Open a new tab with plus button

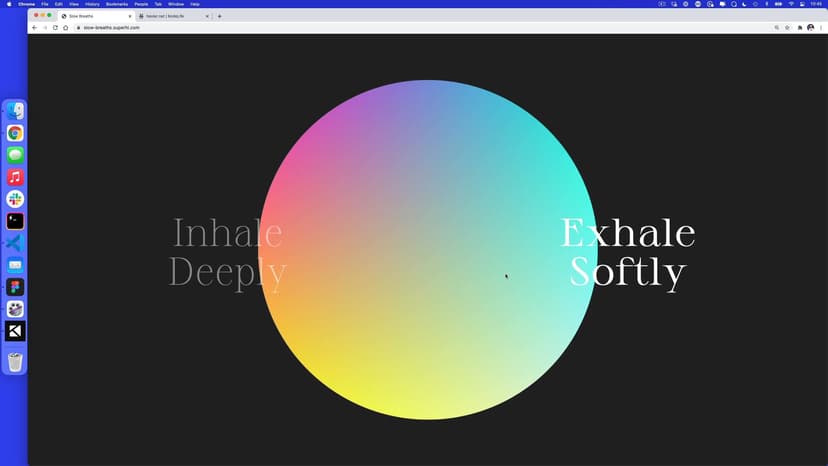click(220, 16)
